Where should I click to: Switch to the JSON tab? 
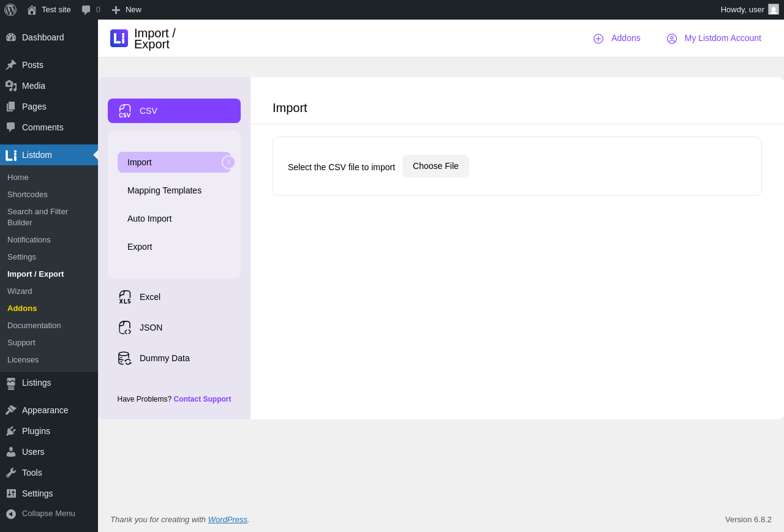click(x=174, y=328)
